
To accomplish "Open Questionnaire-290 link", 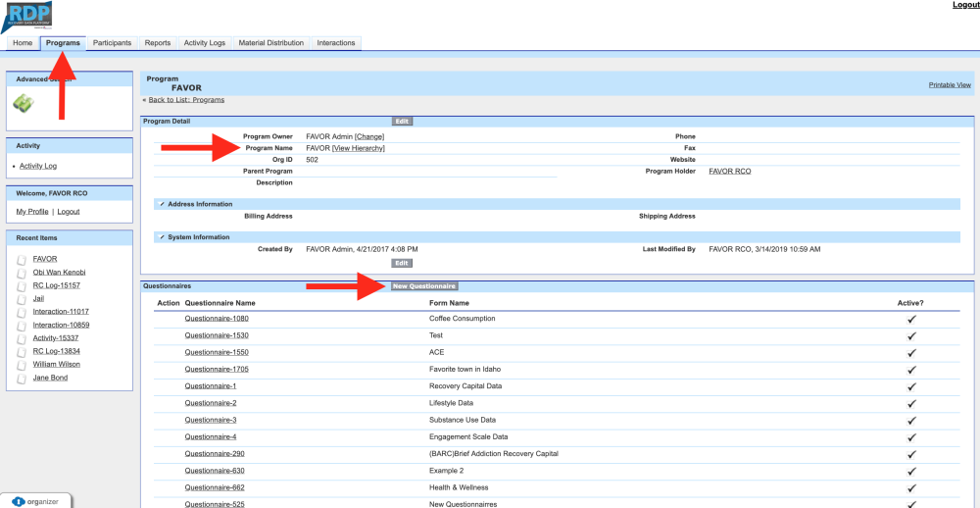I will [215, 453].
